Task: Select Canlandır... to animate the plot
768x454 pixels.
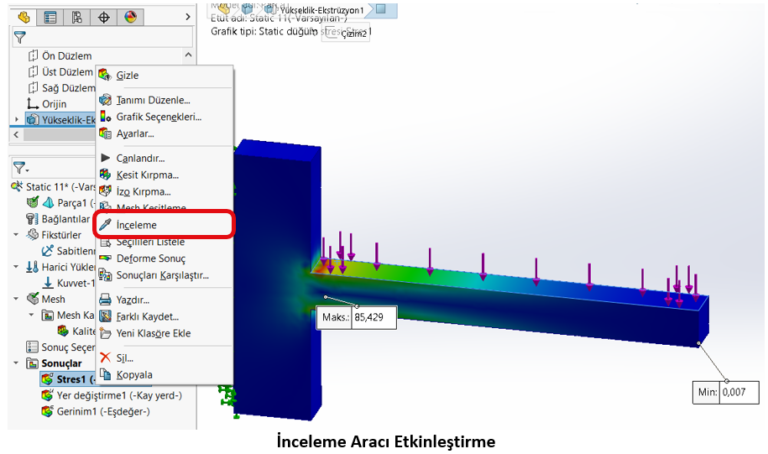Action: [x=140, y=157]
